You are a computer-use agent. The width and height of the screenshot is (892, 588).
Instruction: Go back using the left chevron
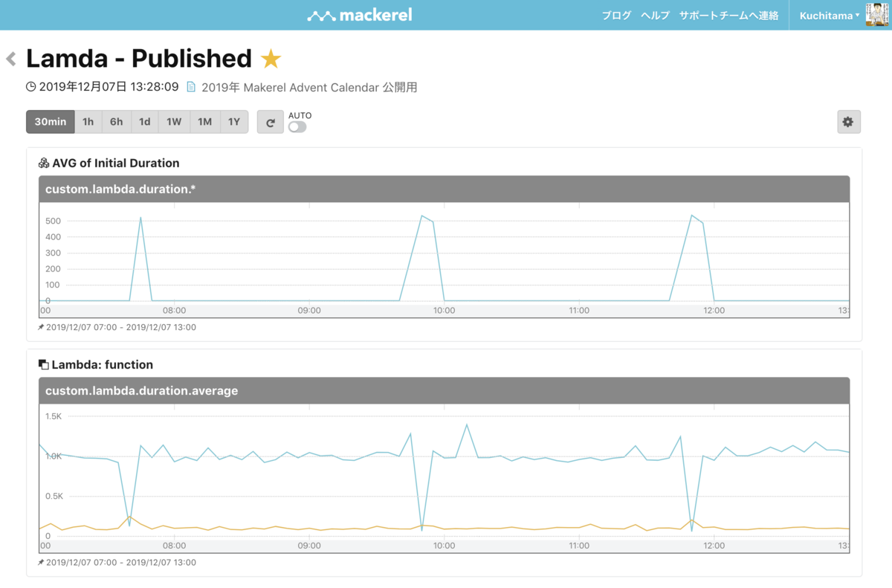[11, 59]
